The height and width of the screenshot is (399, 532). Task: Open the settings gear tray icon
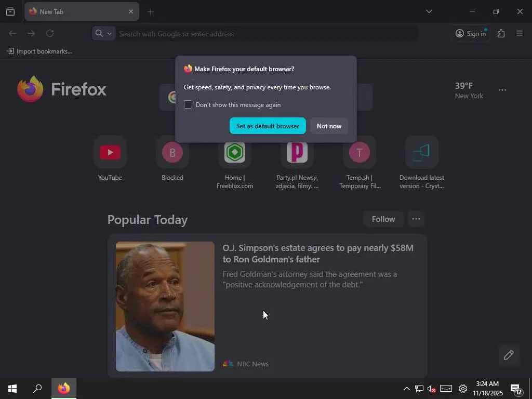pyautogui.click(x=463, y=389)
